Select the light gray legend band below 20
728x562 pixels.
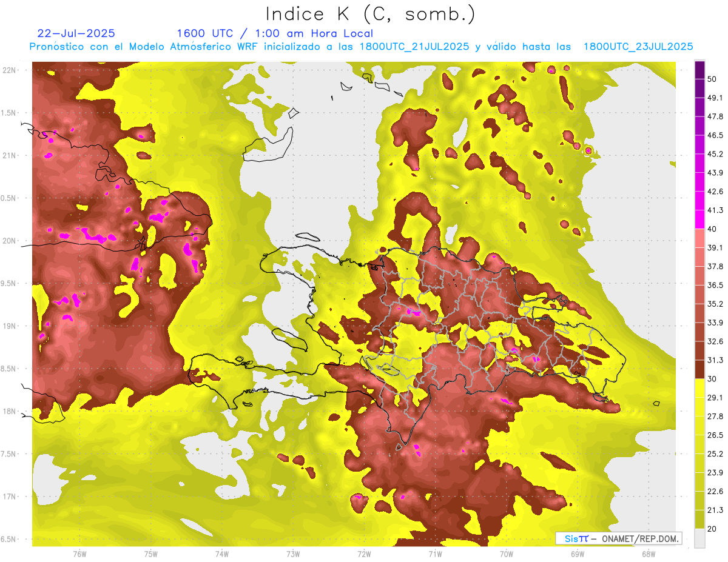point(699,538)
